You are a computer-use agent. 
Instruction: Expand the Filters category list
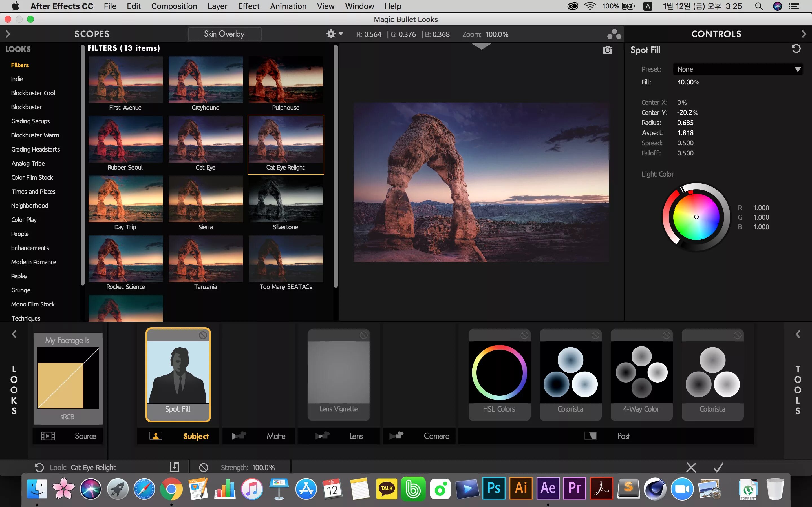(x=19, y=64)
